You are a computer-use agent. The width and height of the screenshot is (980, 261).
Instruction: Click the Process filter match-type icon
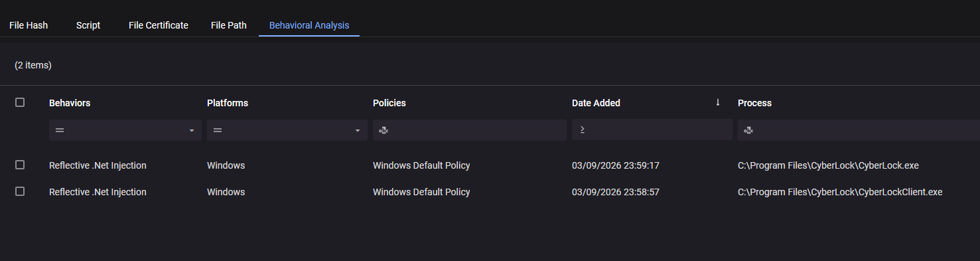748,130
